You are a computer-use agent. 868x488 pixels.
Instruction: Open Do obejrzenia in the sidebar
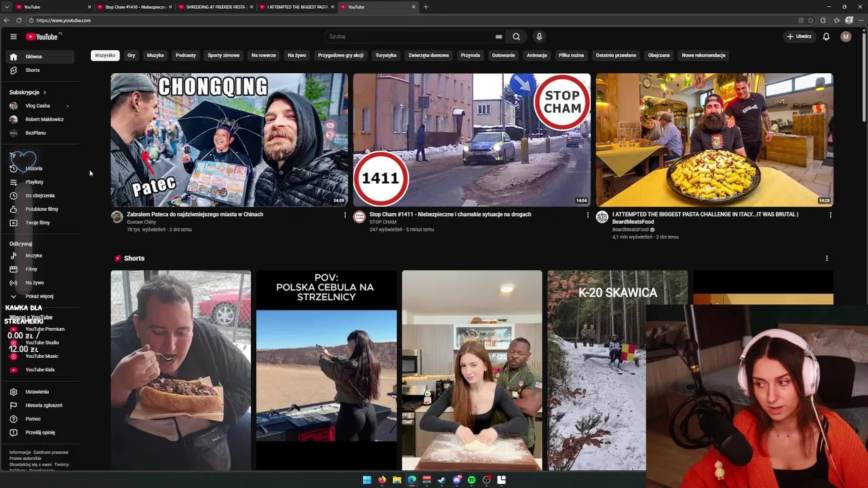point(41,196)
